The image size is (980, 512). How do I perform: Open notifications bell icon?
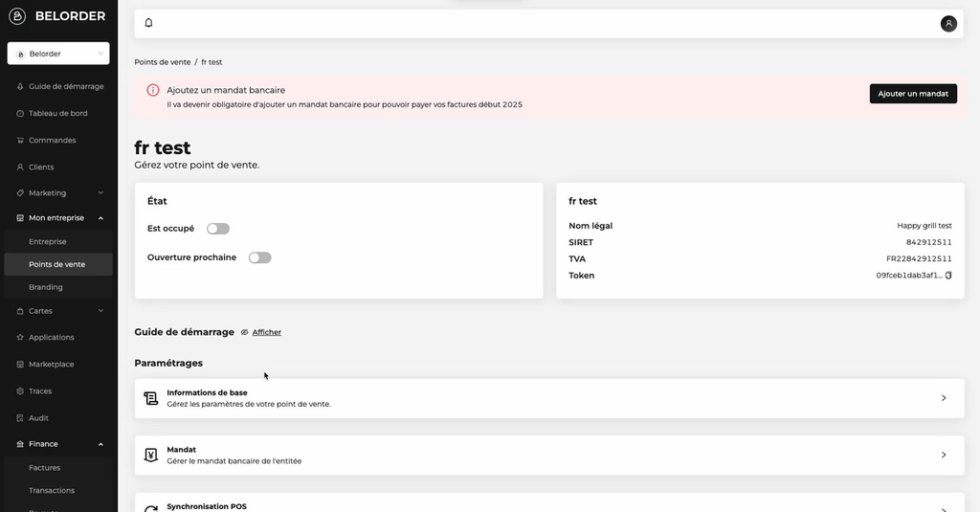pos(148,23)
